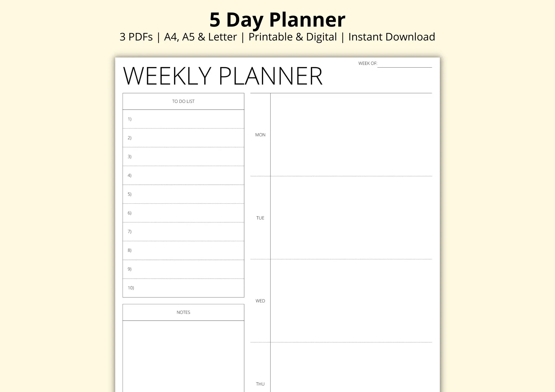Click the blank Wednesday planning area

(351, 301)
